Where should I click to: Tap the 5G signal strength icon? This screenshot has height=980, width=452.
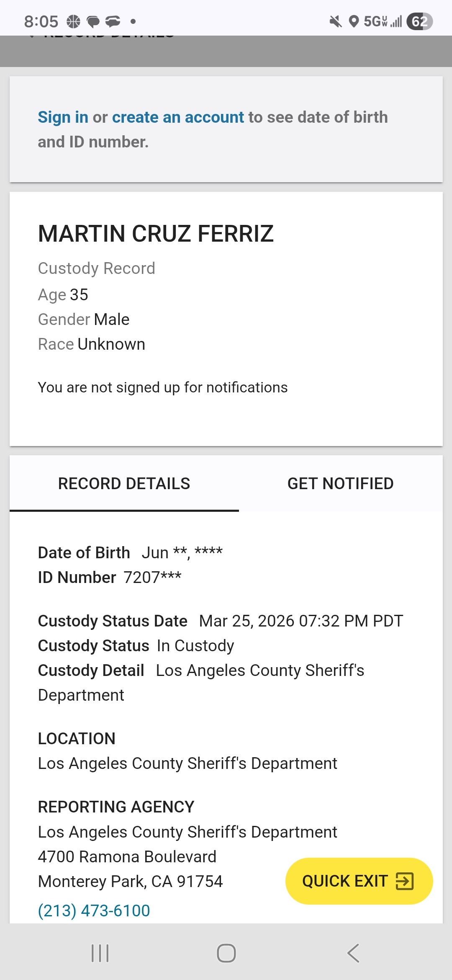(383, 21)
